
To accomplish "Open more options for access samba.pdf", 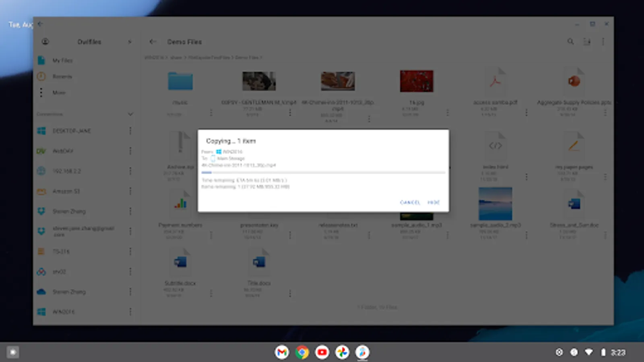I will click(x=526, y=113).
